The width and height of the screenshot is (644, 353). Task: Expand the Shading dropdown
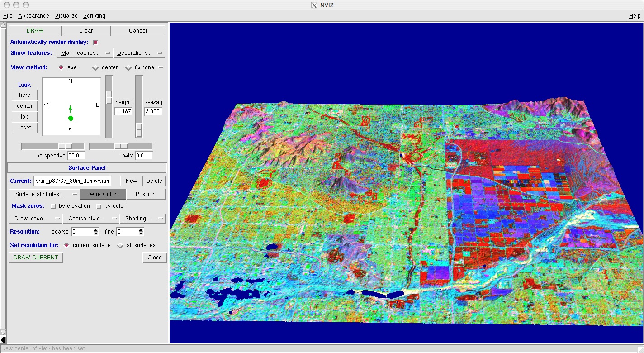click(x=142, y=219)
